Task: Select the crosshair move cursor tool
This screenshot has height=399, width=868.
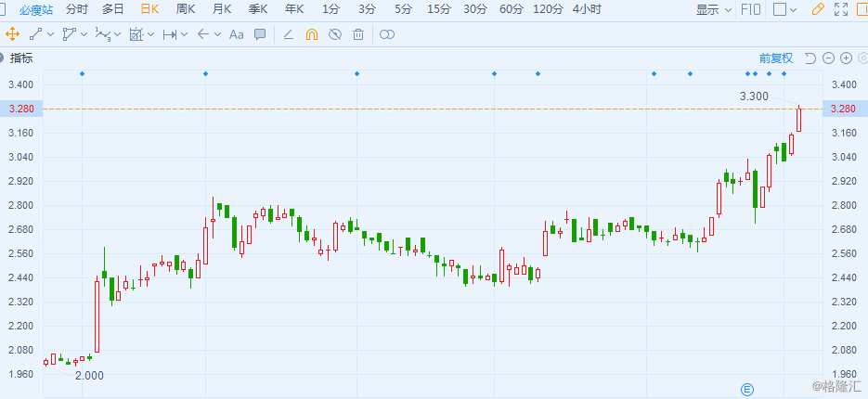Action: pyautogui.click(x=12, y=34)
